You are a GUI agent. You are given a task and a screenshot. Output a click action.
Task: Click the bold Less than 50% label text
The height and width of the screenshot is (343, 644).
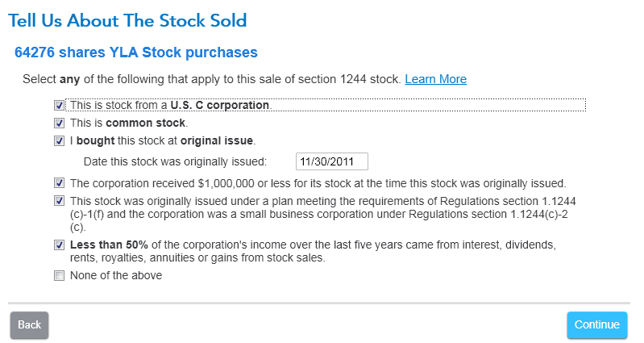(109, 245)
